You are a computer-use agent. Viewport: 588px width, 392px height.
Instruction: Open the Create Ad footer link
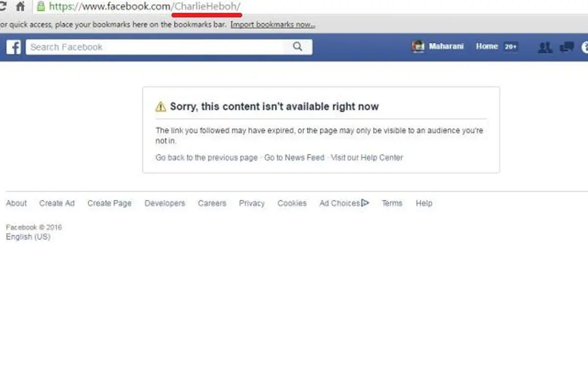[x=57, y=203]
